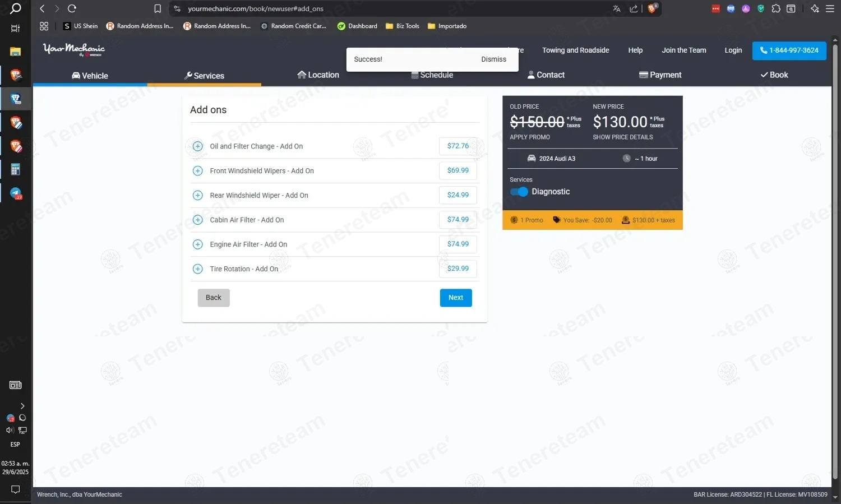Add the Cabin Air Filter add-on
This screenshot has height=504, width=841.
[x=197, y=220]
